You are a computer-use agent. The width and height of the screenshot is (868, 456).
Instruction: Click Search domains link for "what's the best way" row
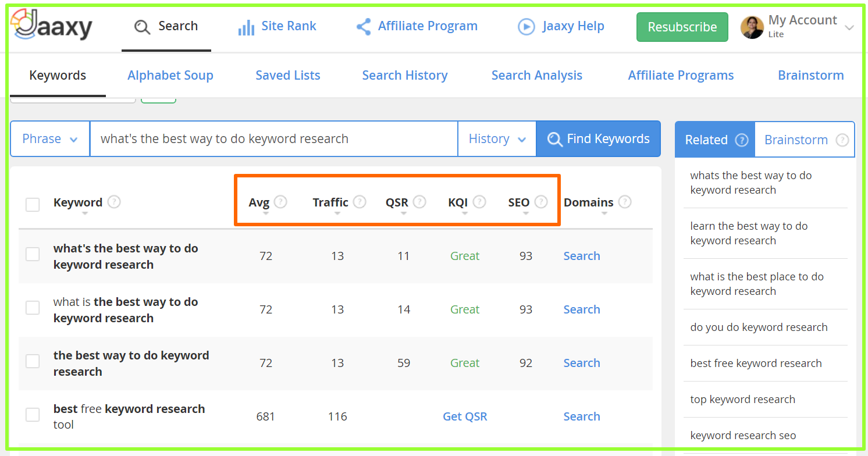click(582, 256)
